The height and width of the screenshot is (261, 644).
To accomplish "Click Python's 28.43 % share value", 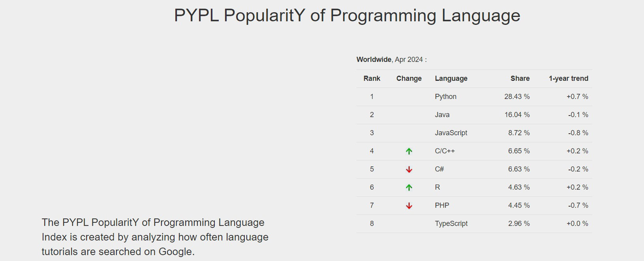I will [517, 97].
